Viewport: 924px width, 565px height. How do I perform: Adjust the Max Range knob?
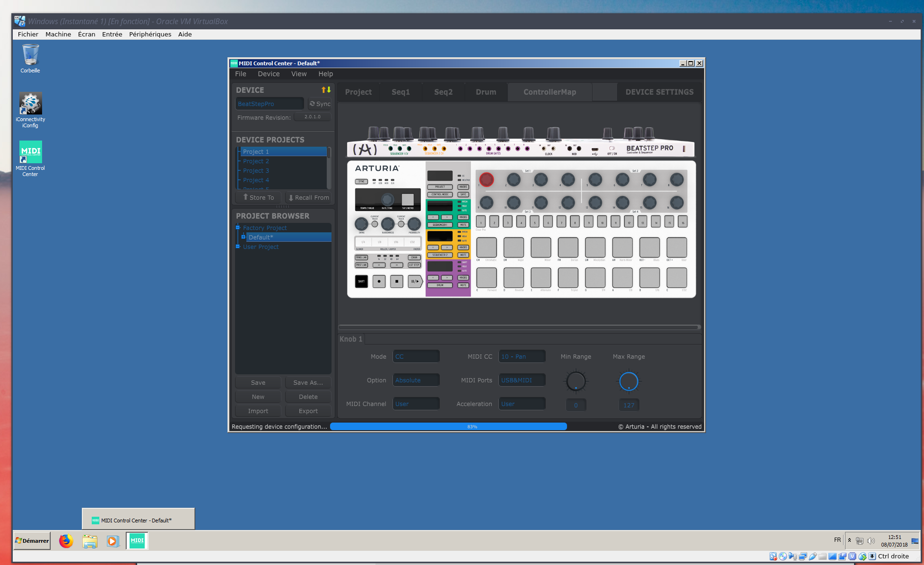(628, 381)
